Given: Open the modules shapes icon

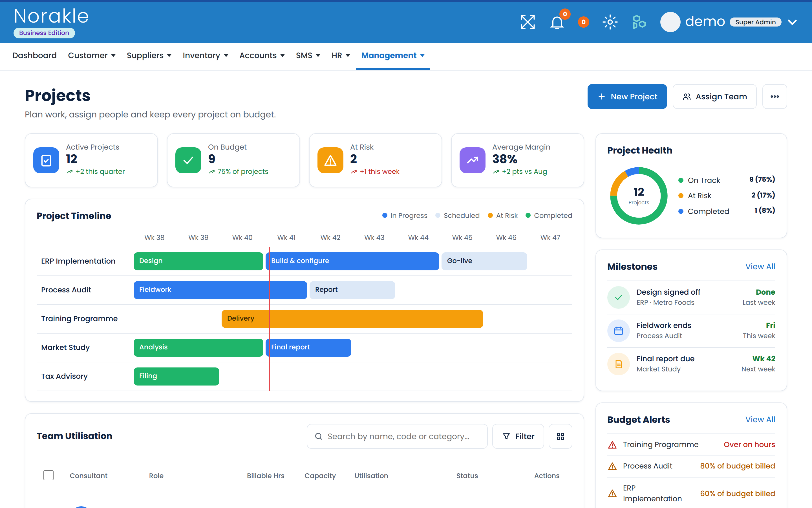Looking at the screenshot, I should 639,22.
